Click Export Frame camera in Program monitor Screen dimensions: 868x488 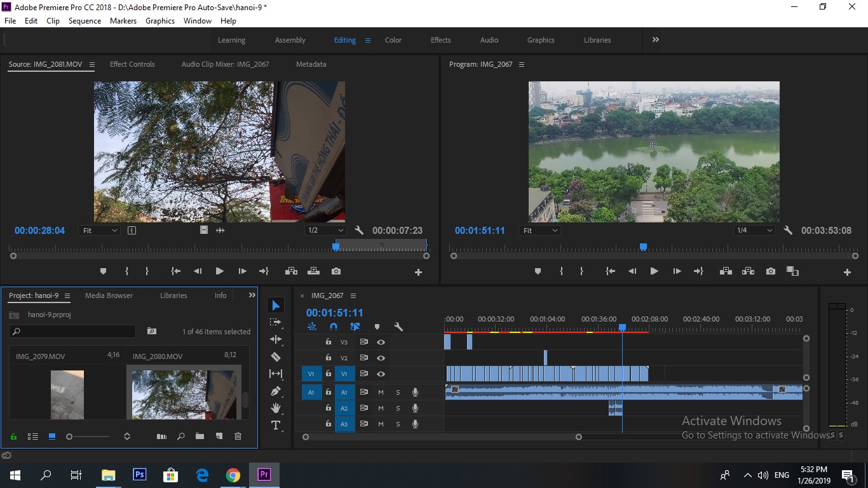(x=771, y=271)
